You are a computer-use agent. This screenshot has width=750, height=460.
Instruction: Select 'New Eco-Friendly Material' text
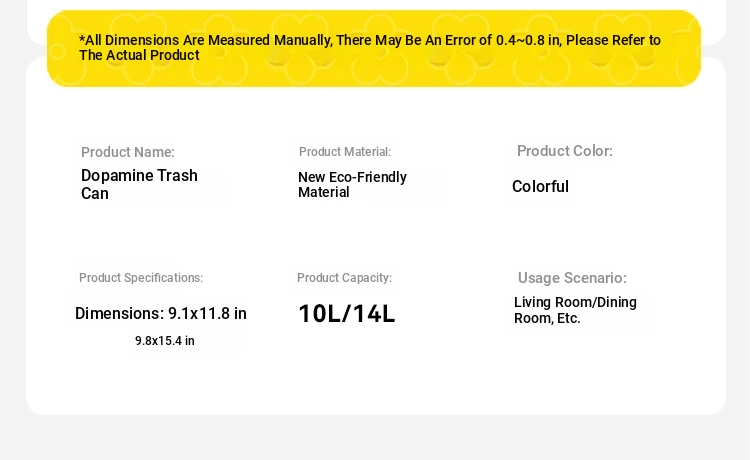352,185
